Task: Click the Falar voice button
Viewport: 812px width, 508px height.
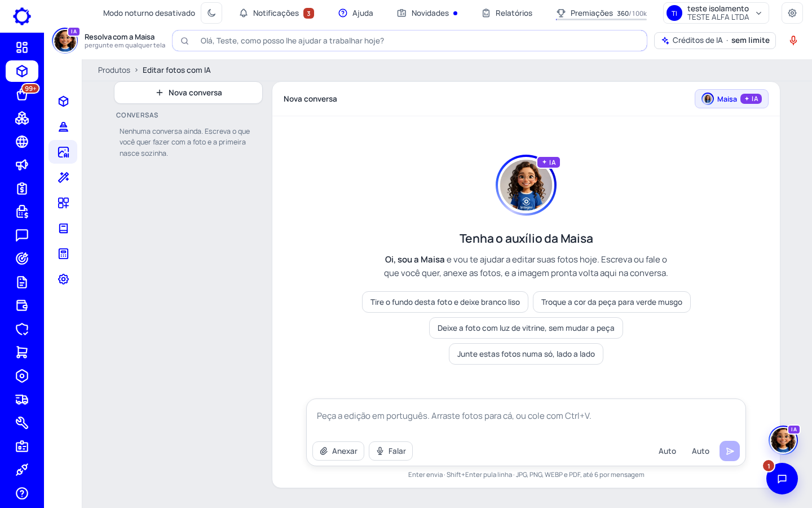Action: click(x=391, y=451)
